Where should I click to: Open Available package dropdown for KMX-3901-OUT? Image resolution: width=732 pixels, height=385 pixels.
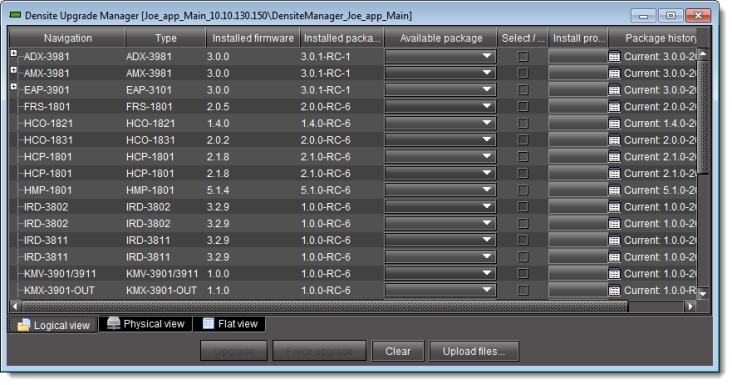click(x=440, y=291)
